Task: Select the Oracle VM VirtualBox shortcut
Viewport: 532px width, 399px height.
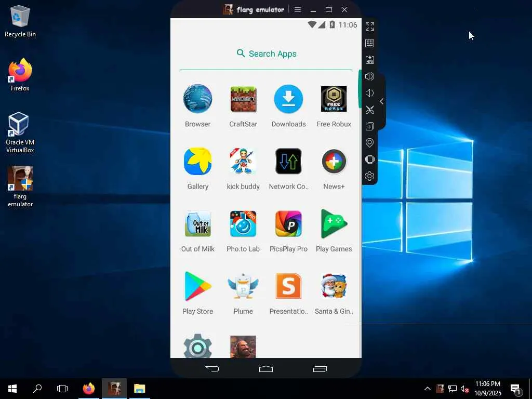Action: pyautogui.click(x=20, y=132)
